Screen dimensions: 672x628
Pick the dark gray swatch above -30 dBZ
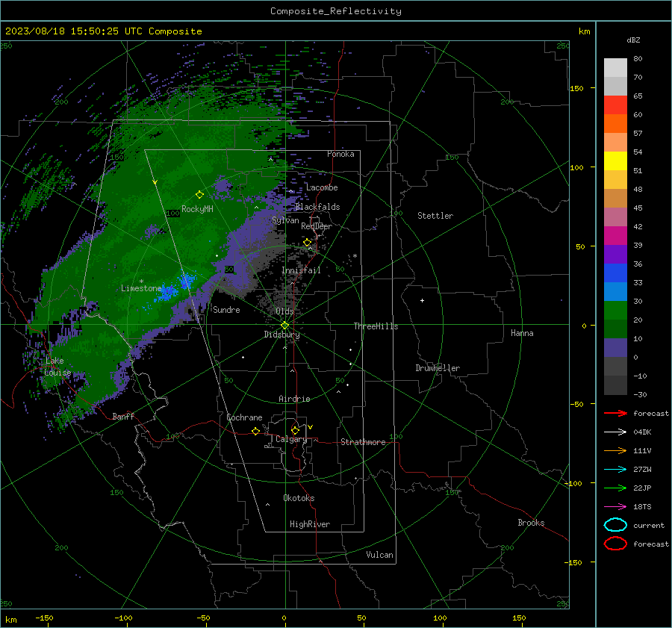tap(615, 385)
